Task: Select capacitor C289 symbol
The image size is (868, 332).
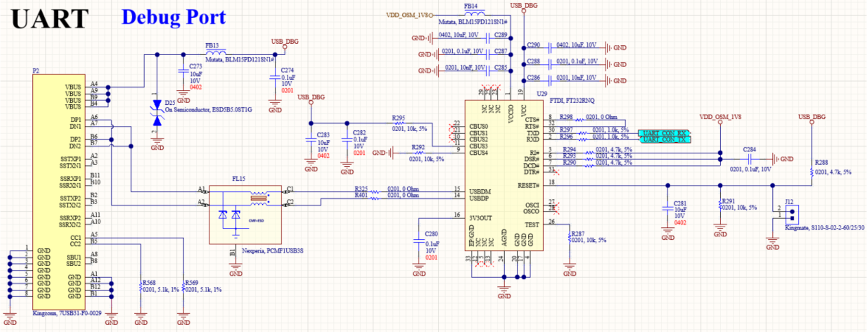Action: click(x=488, y=38)
